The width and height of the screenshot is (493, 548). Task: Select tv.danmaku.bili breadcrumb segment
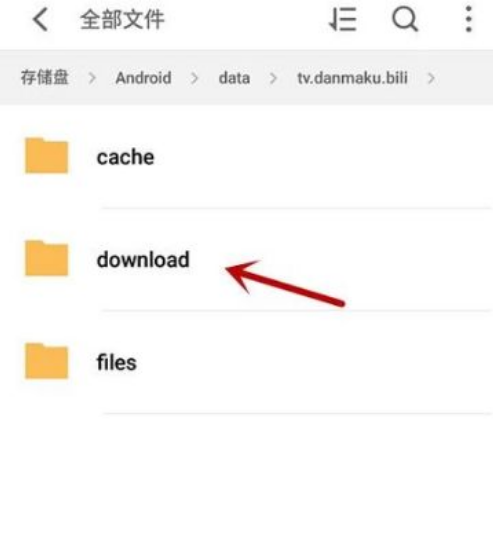(352, 78)
